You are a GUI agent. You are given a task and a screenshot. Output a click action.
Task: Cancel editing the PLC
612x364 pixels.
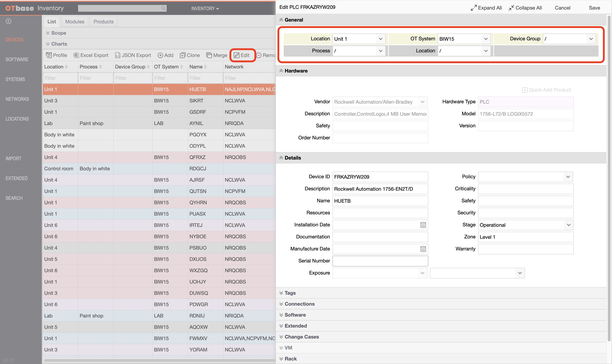(562, 8)
